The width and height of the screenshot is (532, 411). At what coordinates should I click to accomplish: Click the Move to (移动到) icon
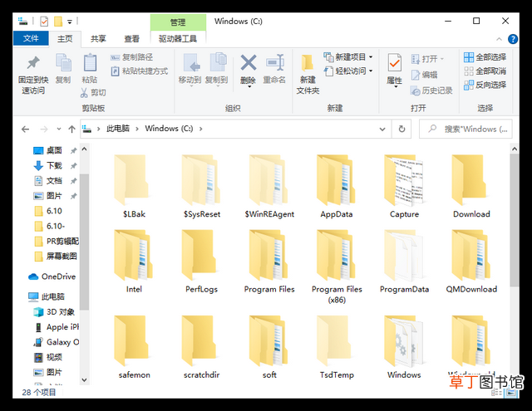(x=191, y=62)
